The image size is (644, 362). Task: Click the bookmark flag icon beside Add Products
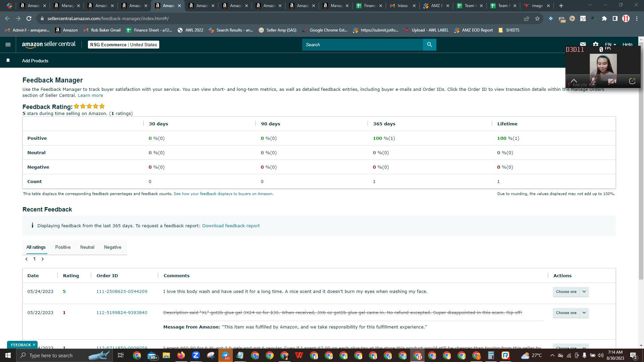pyautogui.click(x=8, y=60)
